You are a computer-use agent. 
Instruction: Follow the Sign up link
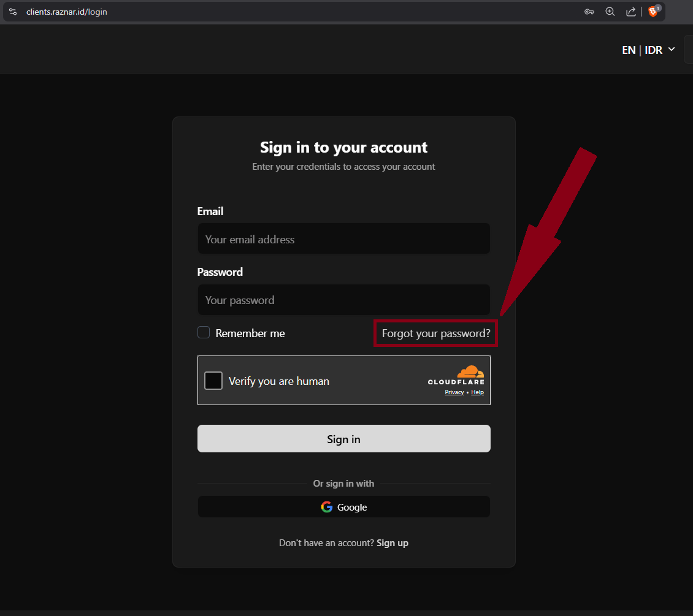(392, 543)
